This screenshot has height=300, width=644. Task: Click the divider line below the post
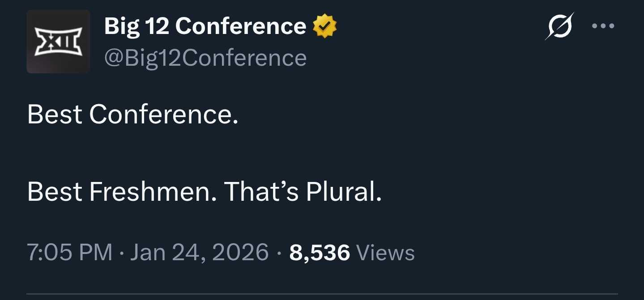click(x=322, y=294)
